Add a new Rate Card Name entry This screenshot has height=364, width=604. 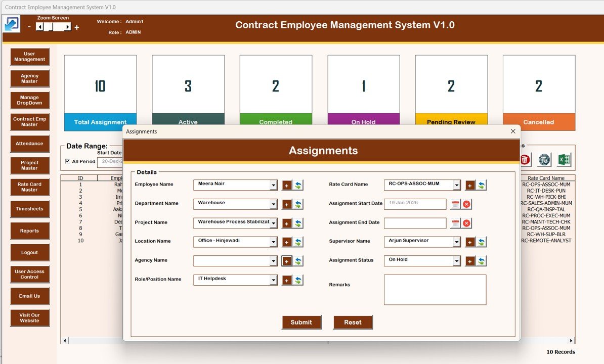pyautogui.click(x=470, y=186)
